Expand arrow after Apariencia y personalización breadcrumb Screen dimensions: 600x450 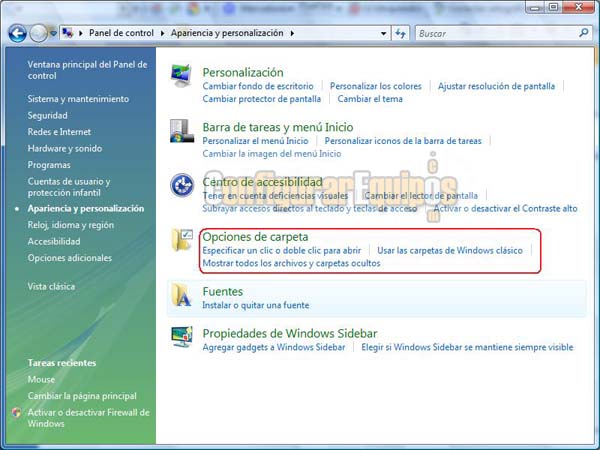(292, 33)
